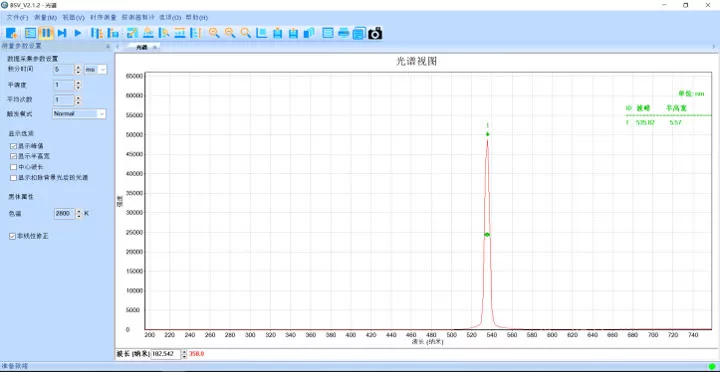
Task: Open the 视图(V) view menu
Action: pos(73,17)
